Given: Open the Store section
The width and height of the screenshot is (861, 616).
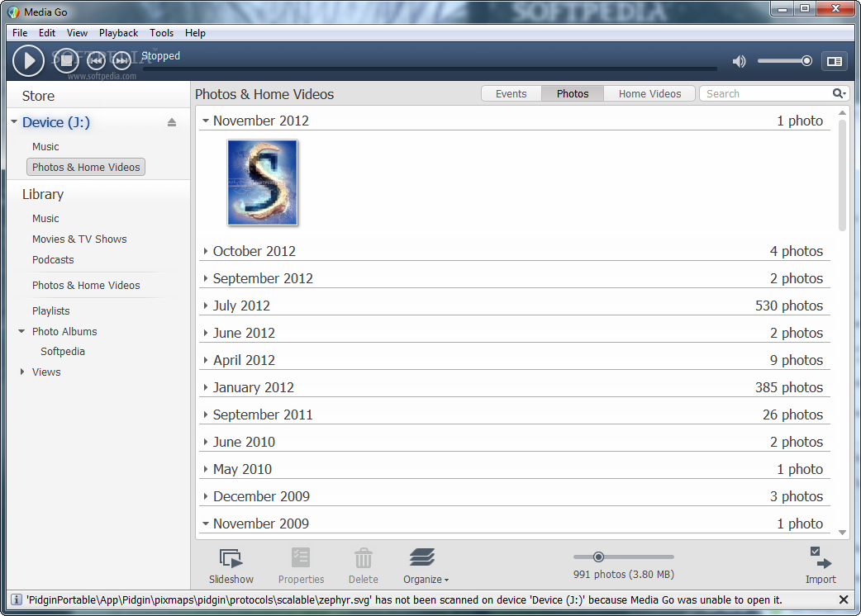Looking at the screenshot, I should pyautogui.click(x=38, y=96).
